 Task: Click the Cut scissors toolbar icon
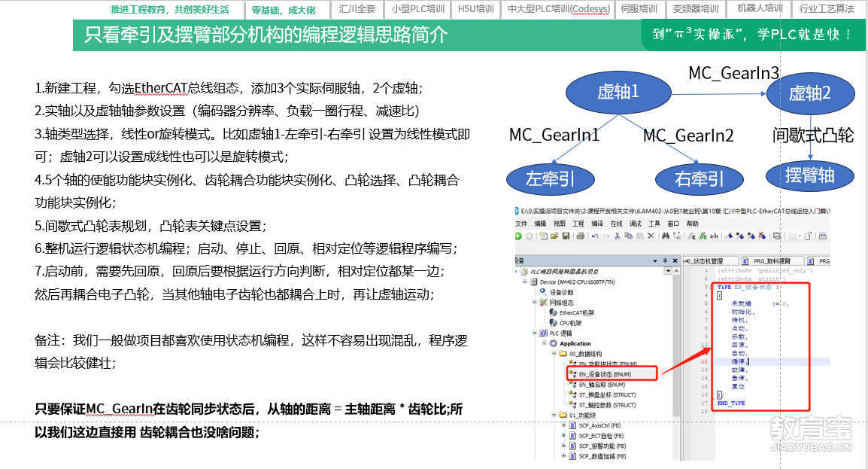tap(616, 236)
